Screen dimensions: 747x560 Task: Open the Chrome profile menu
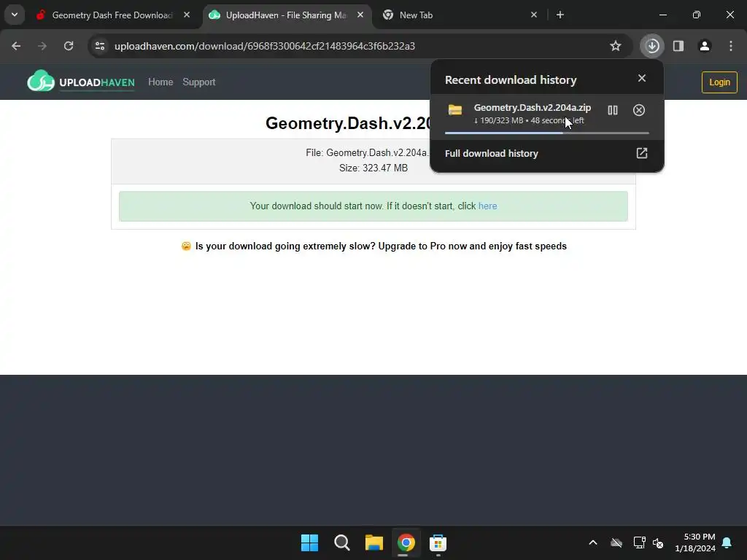coord(705,46)
